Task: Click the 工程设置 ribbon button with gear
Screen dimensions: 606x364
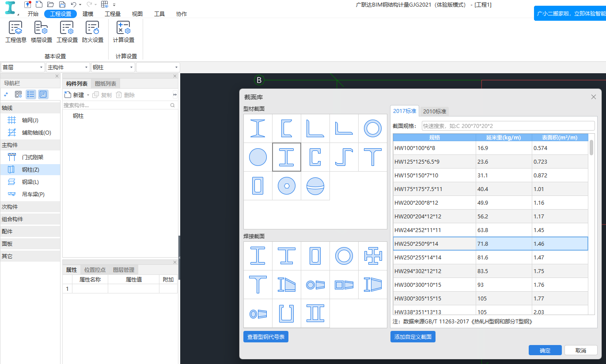Action: point(67,32)
